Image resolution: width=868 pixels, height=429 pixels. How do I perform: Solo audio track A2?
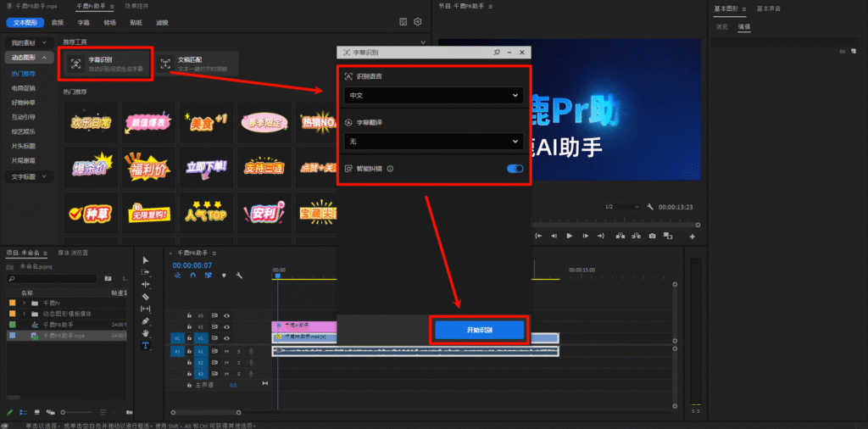[x=239, y=363]
